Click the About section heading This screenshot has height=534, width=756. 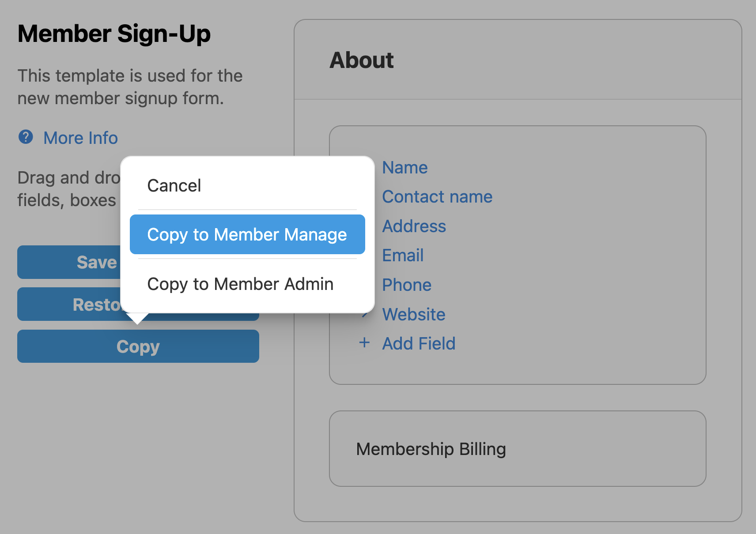pos(361,60)
